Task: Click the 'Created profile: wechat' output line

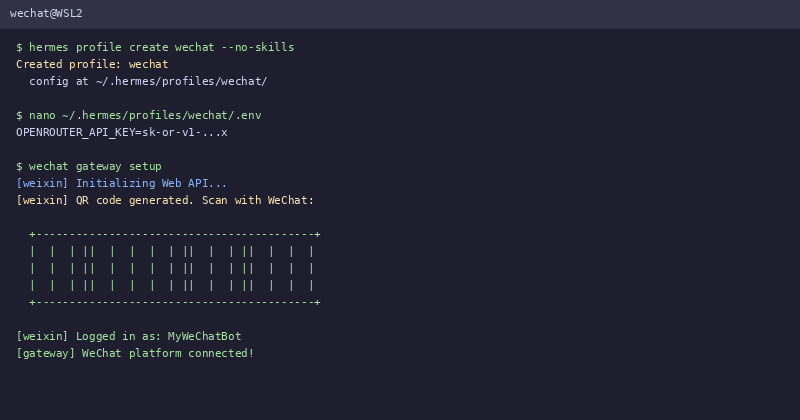Action: (x=92, y=64)
